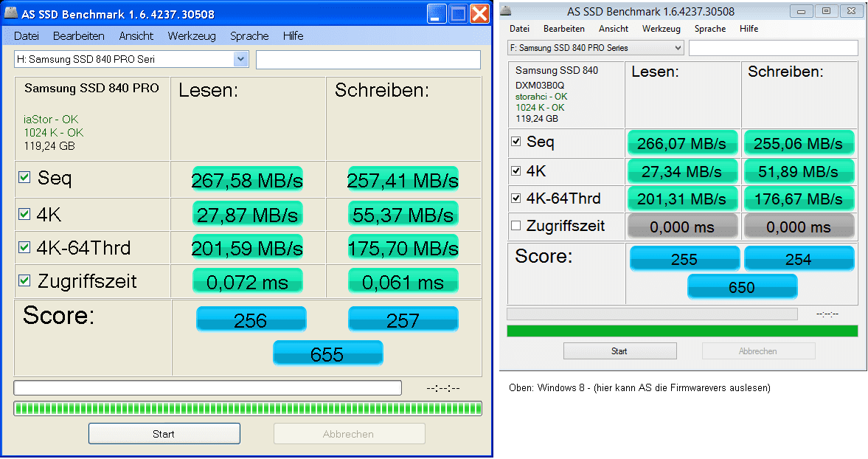Maximize the left XP window
The height and width of the screenshot is (459, 868).
pos(458,13)
